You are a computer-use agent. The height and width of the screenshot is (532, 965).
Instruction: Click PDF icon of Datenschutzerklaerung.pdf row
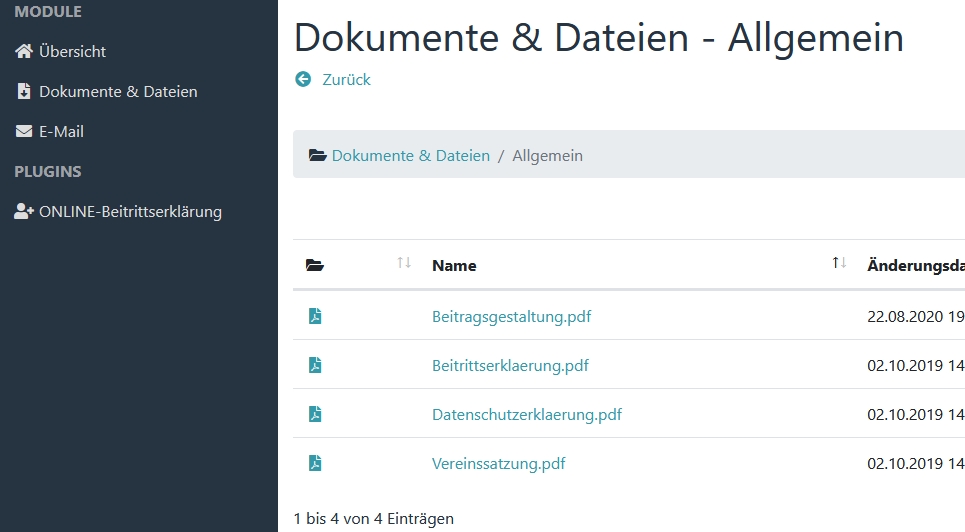point(315,414)
